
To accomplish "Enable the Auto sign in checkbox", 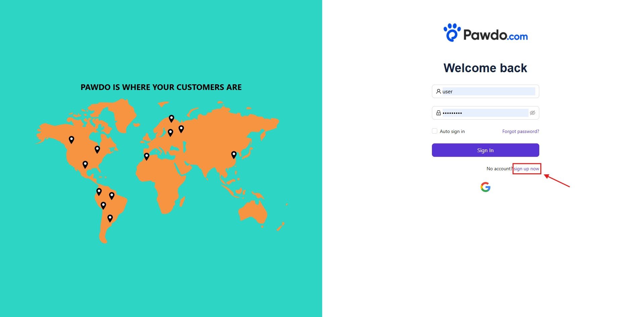I will pos(435,131).
